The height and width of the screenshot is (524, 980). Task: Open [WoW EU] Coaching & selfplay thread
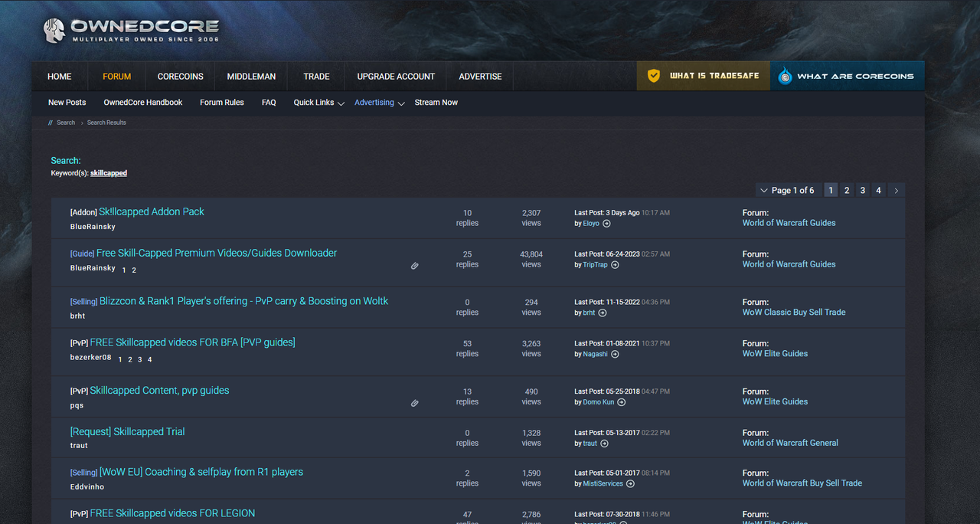click(201, 472)
